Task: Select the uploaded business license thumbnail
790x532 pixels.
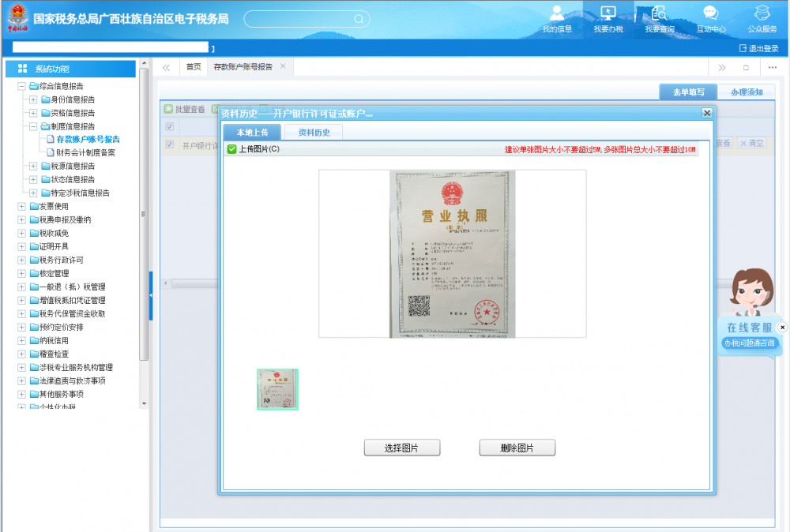Action: coord(277,389)
